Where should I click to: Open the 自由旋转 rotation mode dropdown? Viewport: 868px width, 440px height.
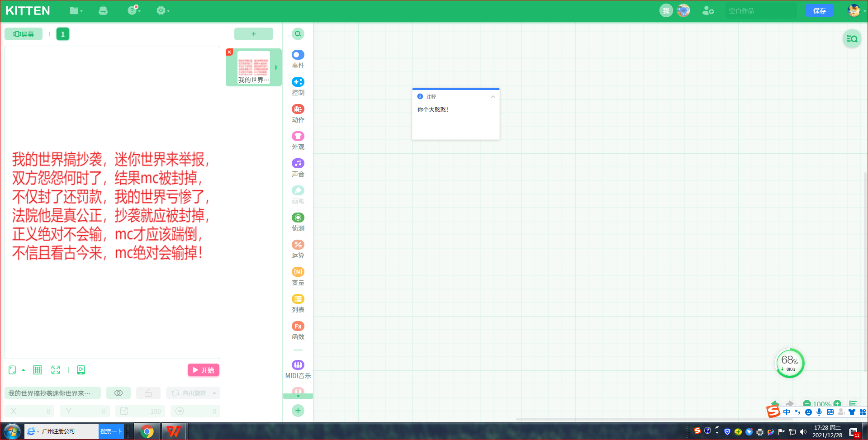[193, 393]
